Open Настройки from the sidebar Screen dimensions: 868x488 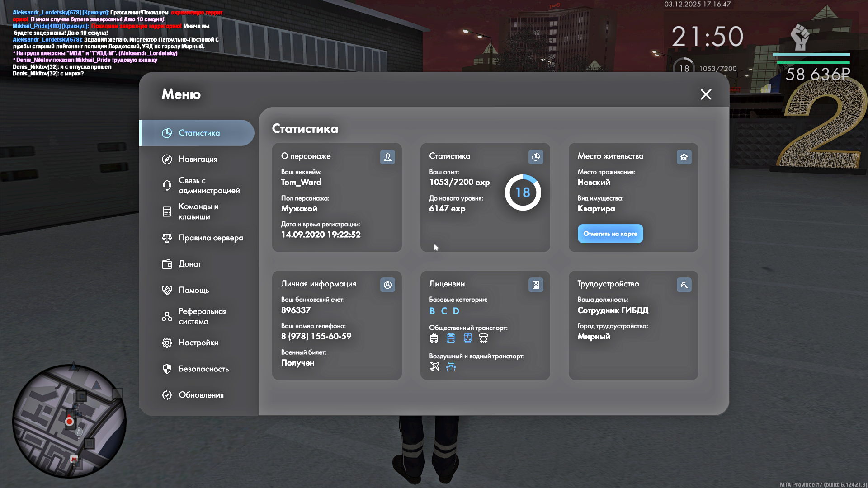198,343
